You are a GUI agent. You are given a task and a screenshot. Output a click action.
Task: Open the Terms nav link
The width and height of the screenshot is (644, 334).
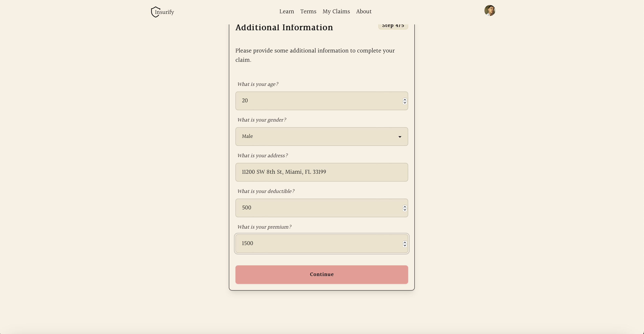click(308, 11)
